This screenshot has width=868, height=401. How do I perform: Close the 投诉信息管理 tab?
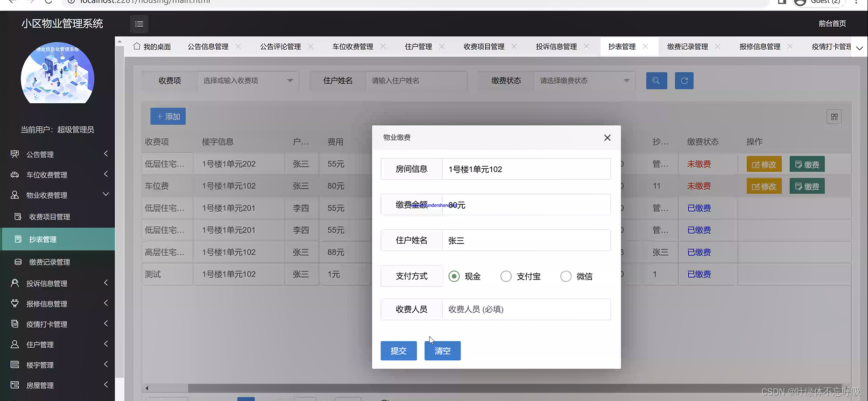point(586,46)
